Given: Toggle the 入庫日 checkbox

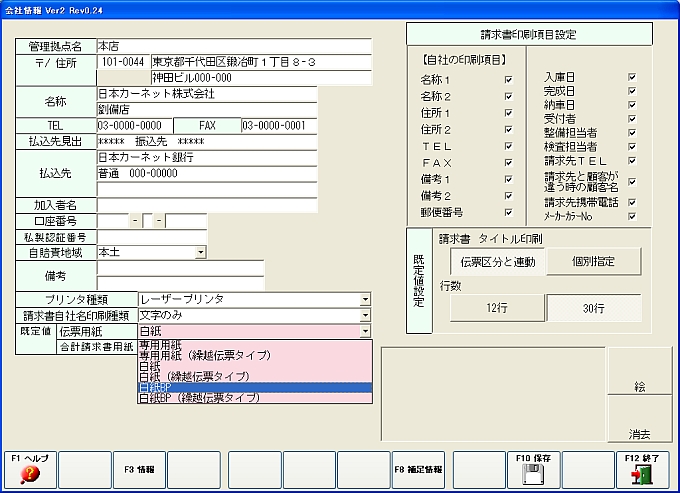Looking at the screenshot, I should tap(631, 76).
